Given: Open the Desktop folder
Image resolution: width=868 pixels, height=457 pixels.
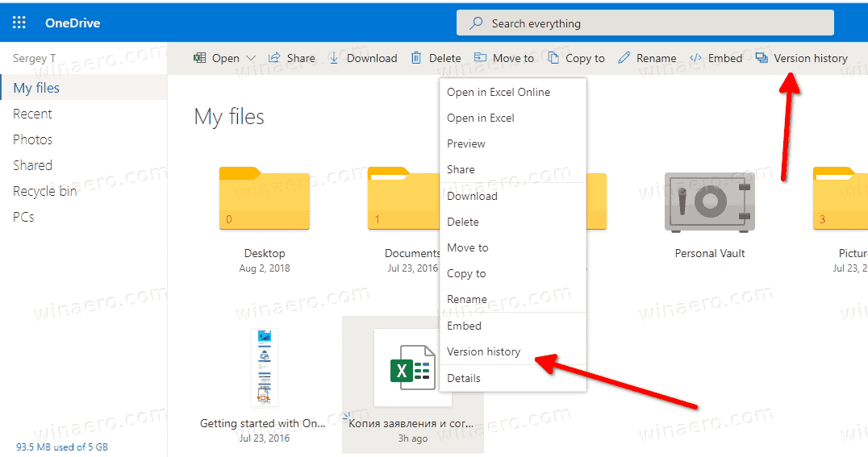Looking at the screenshot, I should coord(264,198).
